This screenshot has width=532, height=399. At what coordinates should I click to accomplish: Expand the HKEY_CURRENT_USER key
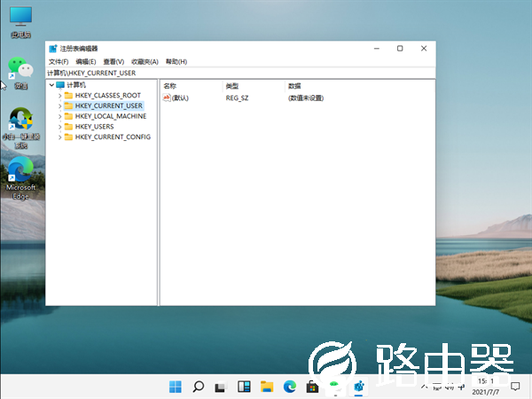[x=59, y=106]
